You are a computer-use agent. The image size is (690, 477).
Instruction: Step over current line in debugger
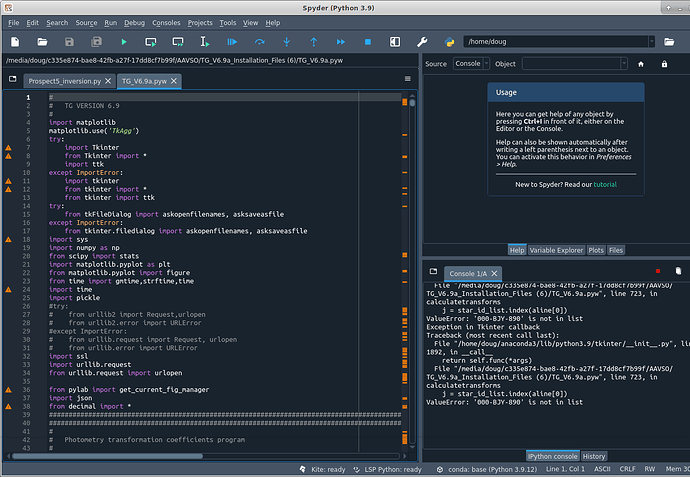260,42
